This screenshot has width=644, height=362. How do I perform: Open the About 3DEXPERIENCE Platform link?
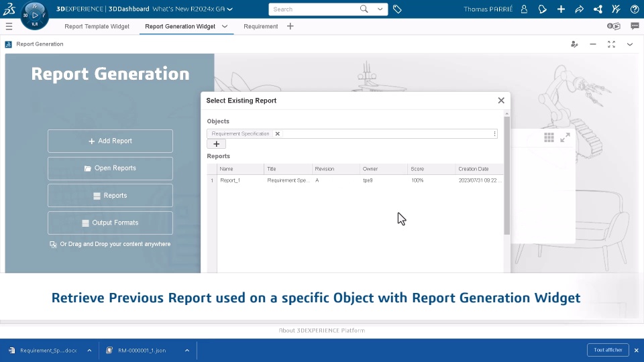(322, 330)
